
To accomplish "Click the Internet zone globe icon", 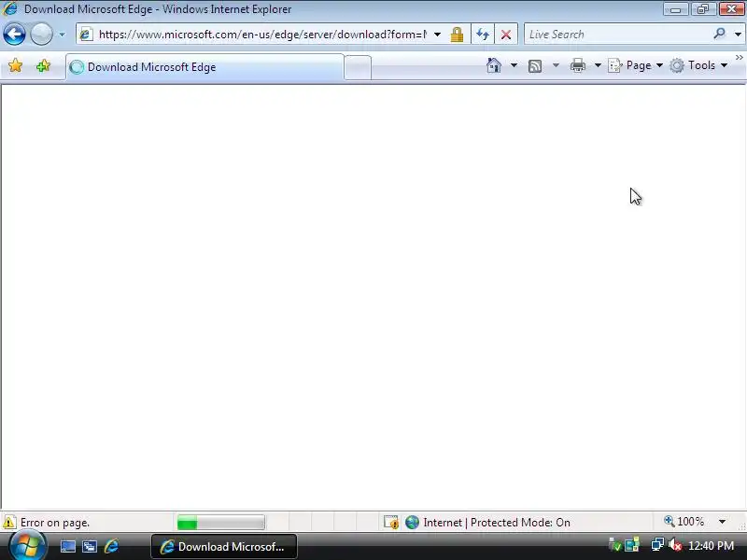I will point(412,523).
